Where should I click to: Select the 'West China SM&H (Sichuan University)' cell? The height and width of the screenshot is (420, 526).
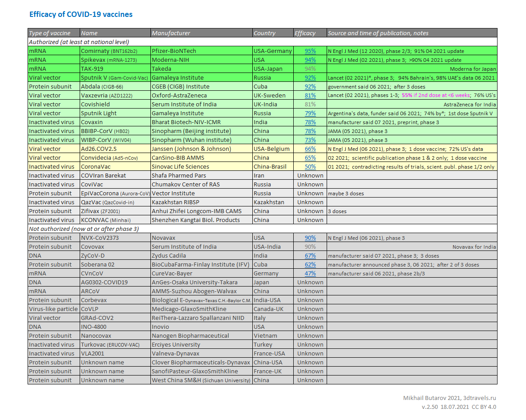[x=201, y=380]
